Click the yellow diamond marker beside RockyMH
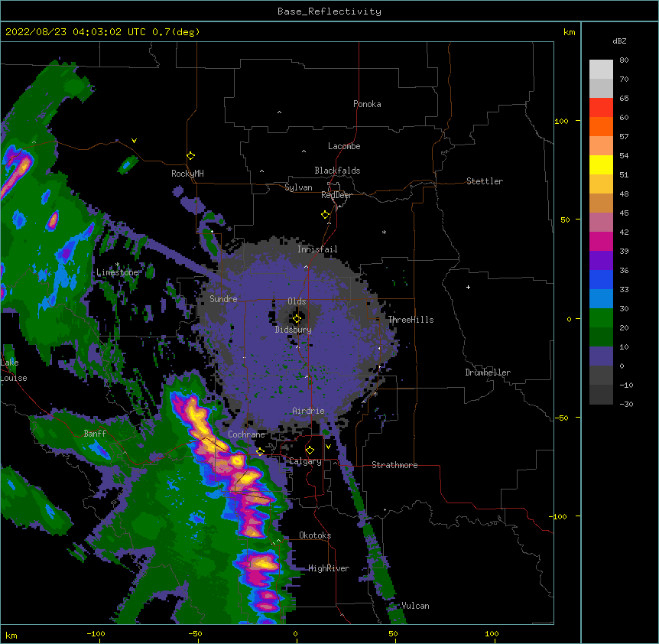This screenshot has height=644, width=659. (191, 156)
